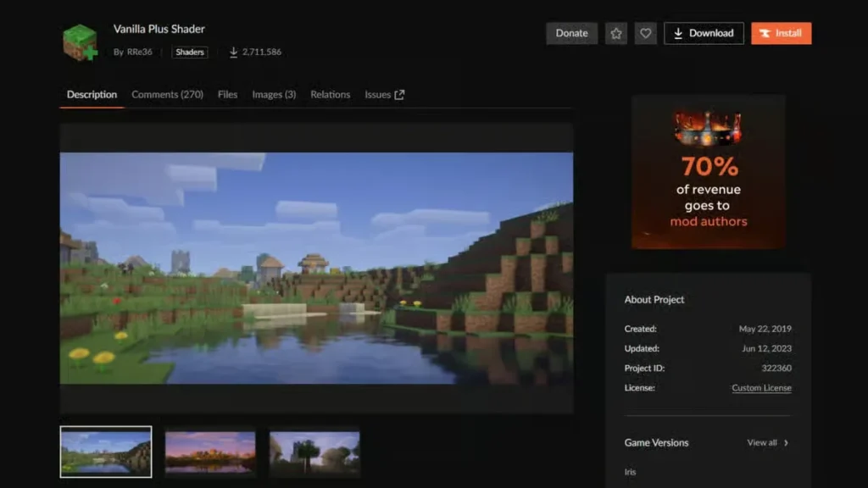The image size is (868, 488).
Task: Click Iris under Game Versions
Action: point(630,472)
